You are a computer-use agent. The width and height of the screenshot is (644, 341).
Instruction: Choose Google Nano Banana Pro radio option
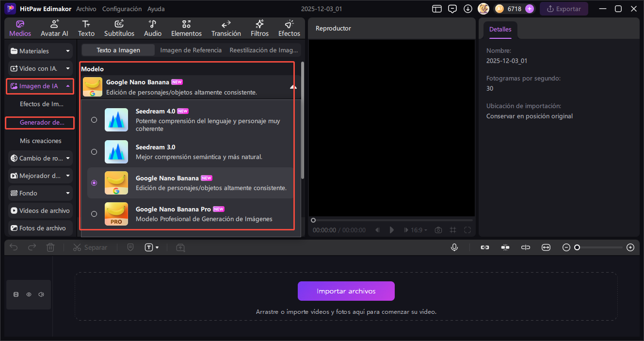click(x=94, y=214)
